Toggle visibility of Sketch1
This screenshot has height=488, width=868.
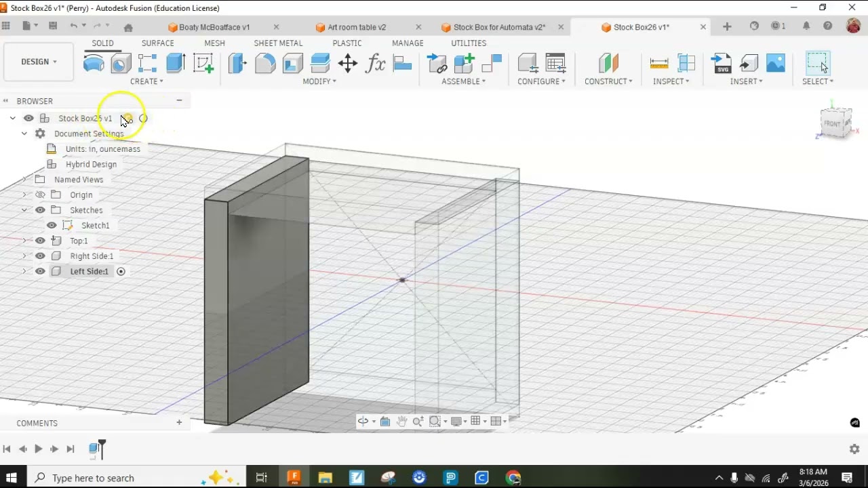point(52,225)
